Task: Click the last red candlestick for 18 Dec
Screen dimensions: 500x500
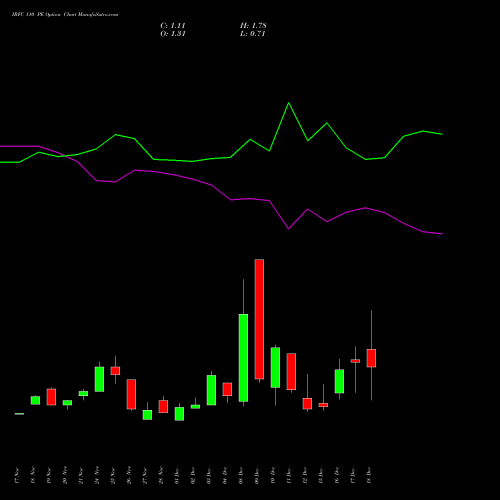Action: [x=371, y=358]
